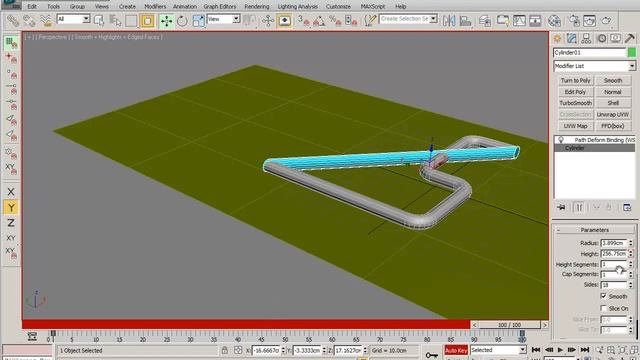Toggle Keyboard Shortcut Override button
This screenshot has height=360, width=640.
pyautogui.click(x=284, y=20)
